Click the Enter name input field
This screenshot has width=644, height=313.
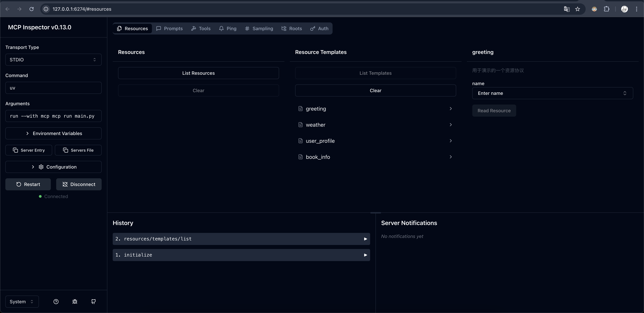(x=552, y=93)
